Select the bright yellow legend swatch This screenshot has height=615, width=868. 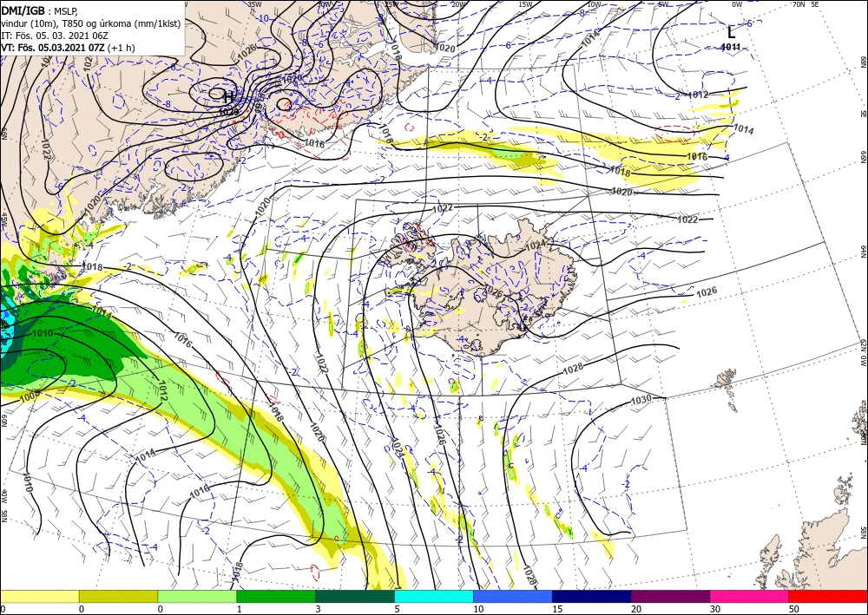(x=39, y=596)
